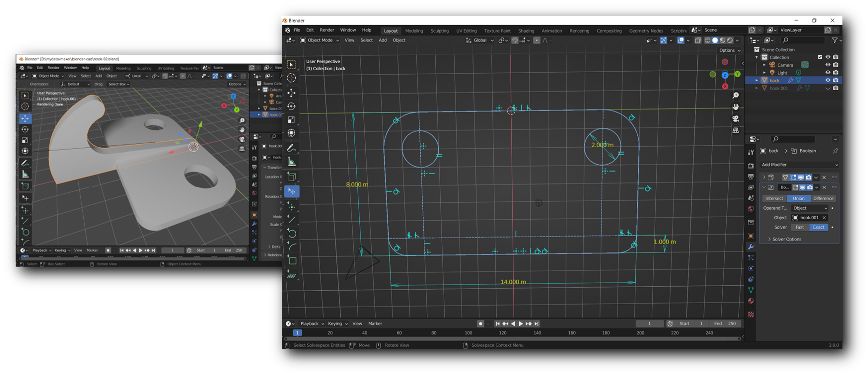
Task: Toggle X-ray mode in viewport header
Action: [x=698, y=40]
